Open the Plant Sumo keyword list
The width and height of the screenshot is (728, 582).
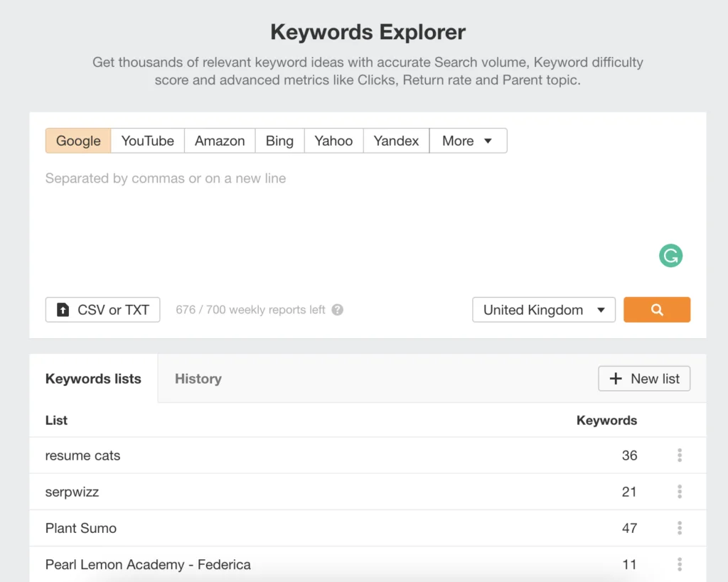click(81, 528)
